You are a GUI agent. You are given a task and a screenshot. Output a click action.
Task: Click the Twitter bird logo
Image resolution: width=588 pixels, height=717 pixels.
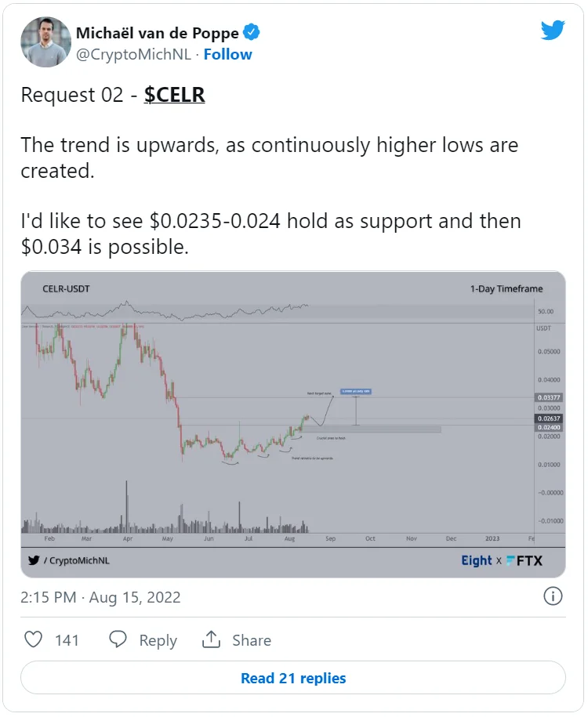553,31
